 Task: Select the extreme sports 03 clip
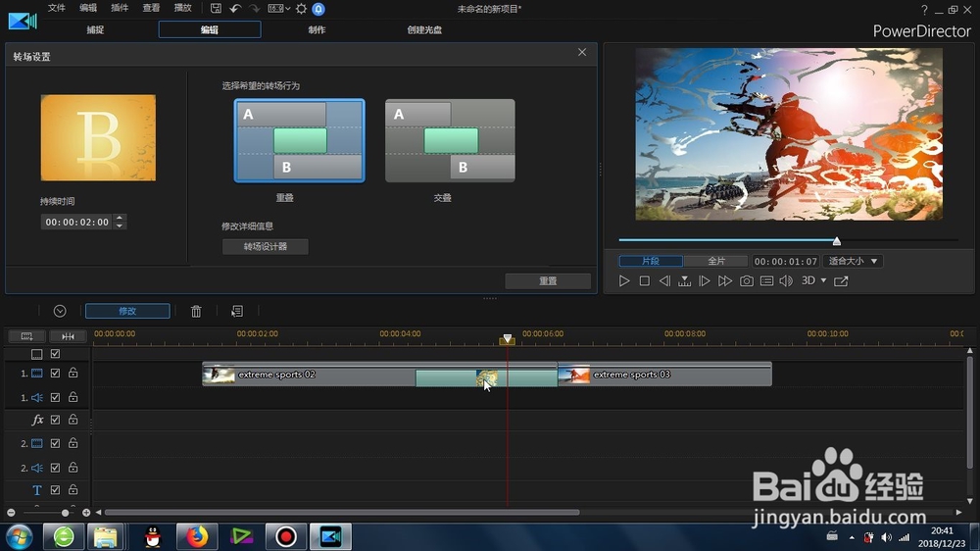pos(664,375)
